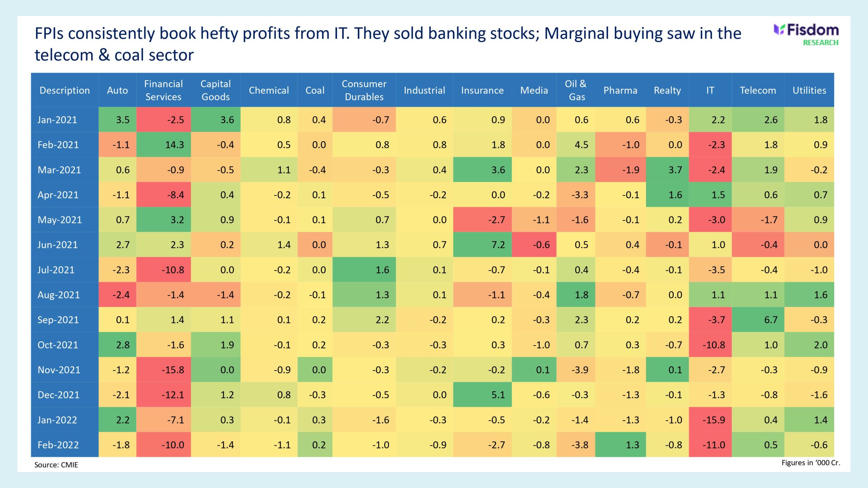Screen dimensions: 868x488
Task: Click the Insurance column header
Action: [482, 90]
